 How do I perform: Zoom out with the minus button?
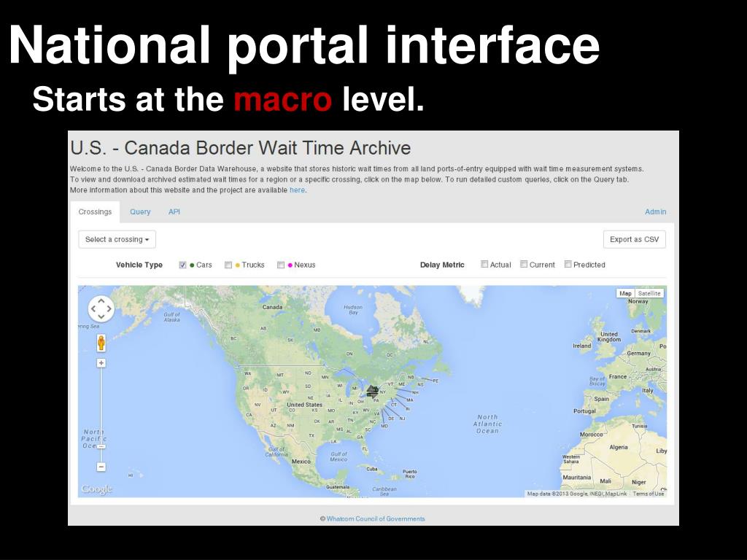pyautogui.click(x=101, y=467)
